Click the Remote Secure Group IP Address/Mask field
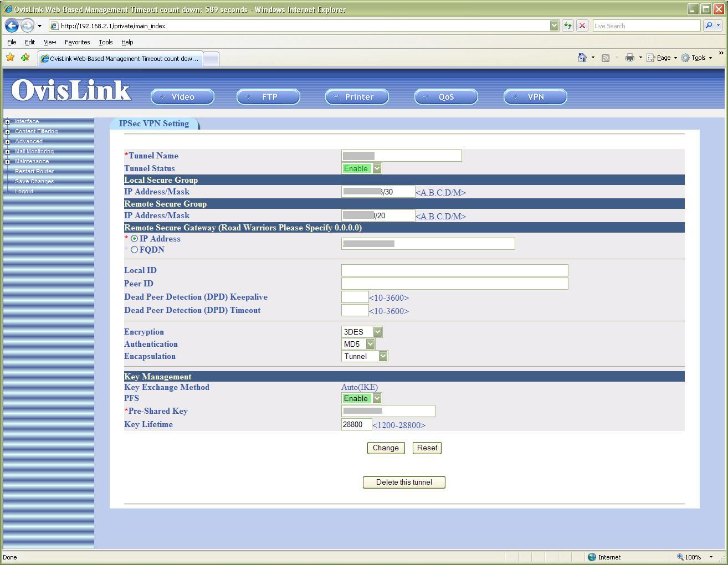The width and height of the screenshot is (728, 565). (x=378, y=215)
